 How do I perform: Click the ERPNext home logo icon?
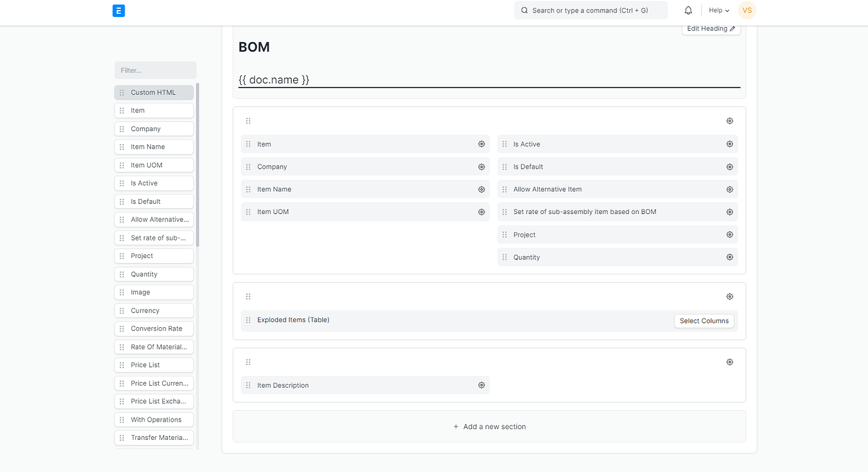coord(118,11)
